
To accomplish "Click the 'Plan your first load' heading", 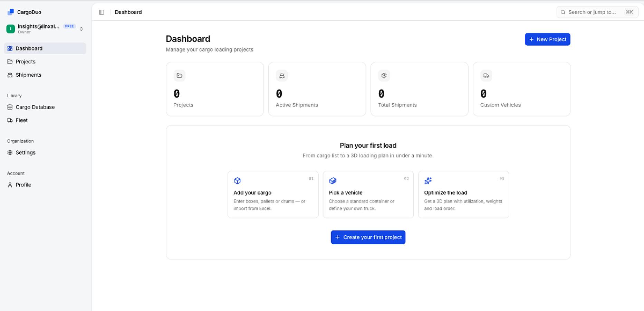I will point(368,145).
